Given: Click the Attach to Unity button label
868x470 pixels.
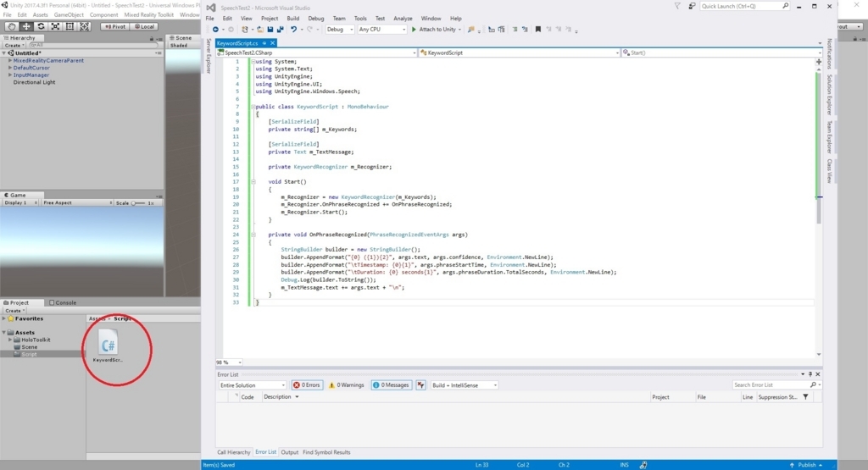Looking at the screenshot, I should [437, 30].
